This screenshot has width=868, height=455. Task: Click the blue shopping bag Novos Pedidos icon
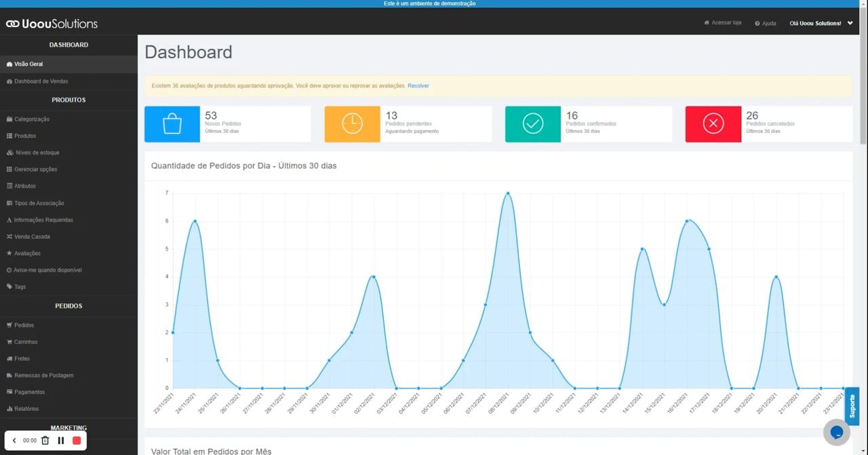(172, 124)
